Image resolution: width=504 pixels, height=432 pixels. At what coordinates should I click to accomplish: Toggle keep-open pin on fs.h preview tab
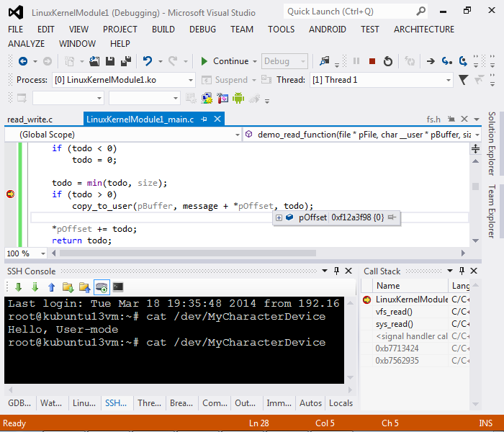coord(451,120)
